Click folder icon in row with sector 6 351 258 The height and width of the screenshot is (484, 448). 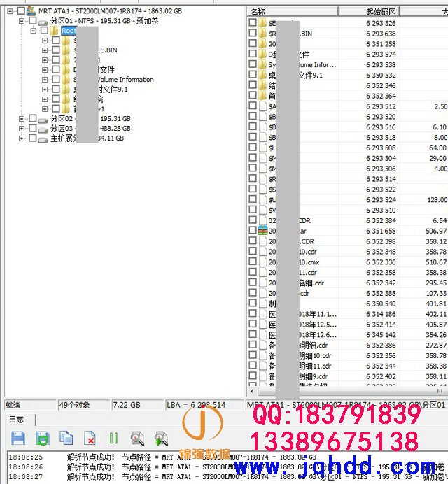pos(262,43)
